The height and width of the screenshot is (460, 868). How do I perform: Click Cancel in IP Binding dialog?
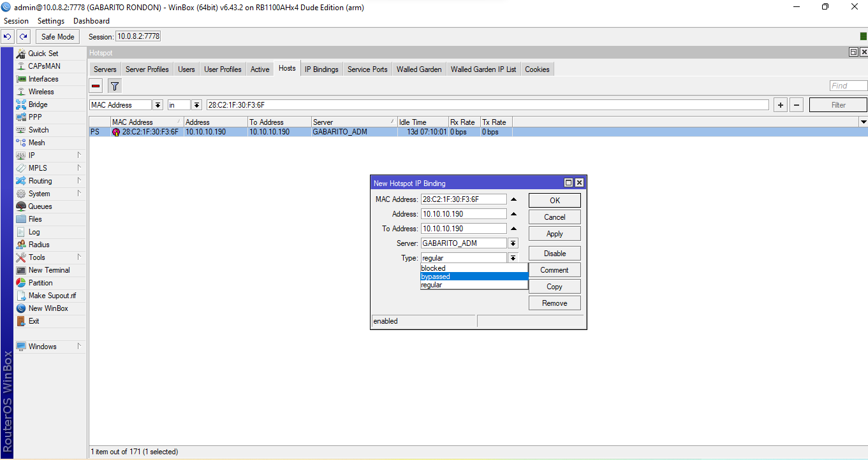click(x=555, y=217)
